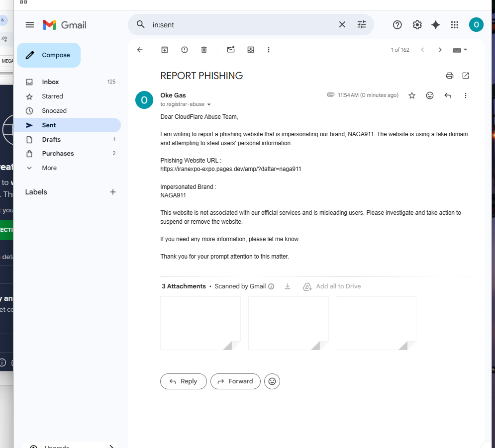Delete this email with the trash icon

pos(204,50)
